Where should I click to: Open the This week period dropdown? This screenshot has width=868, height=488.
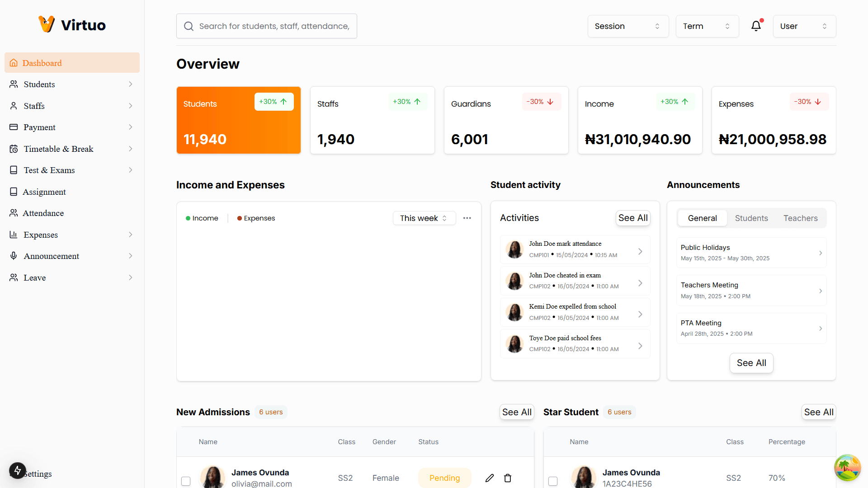point(424,218)
